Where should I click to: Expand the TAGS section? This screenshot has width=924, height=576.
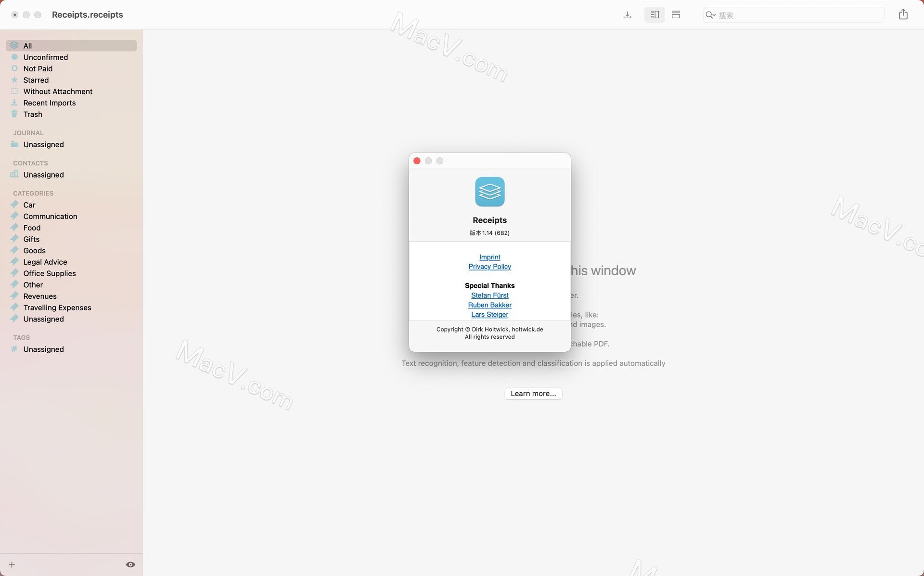click(x=22, y=338)
